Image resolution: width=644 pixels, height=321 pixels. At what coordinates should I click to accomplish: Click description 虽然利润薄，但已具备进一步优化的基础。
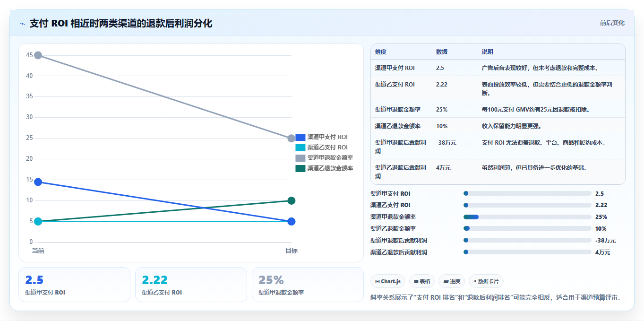click(x=535, y=168)
